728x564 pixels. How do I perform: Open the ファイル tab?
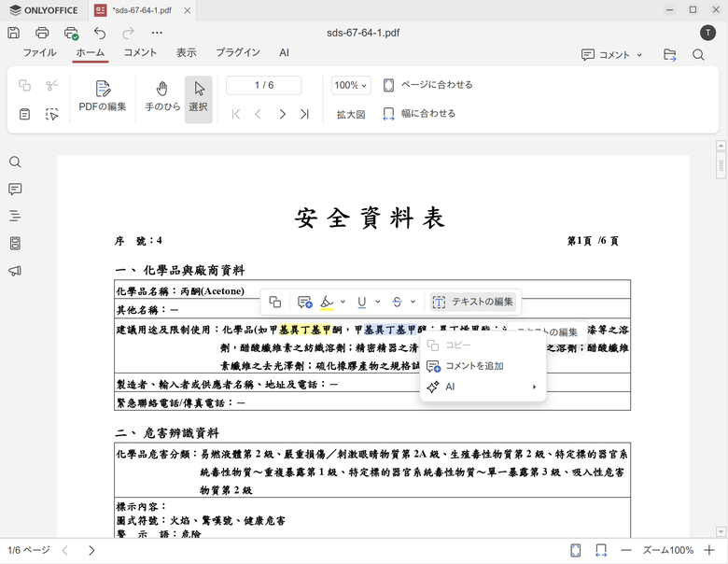39,52
